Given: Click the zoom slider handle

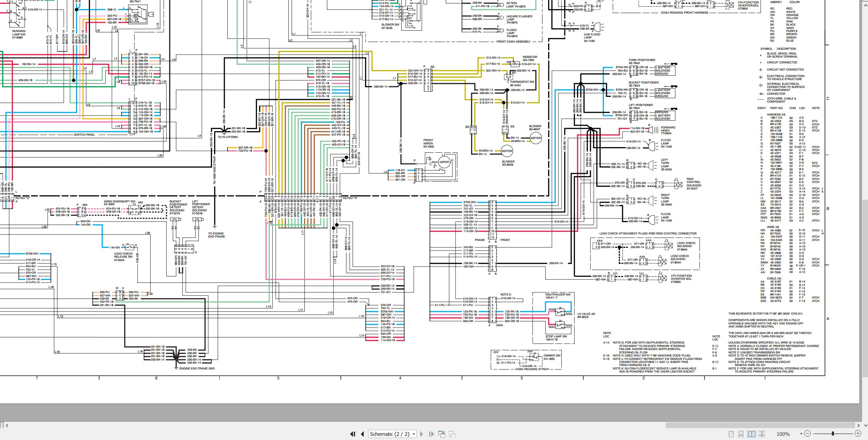Looking at the screenshot, I should point(833,434).
